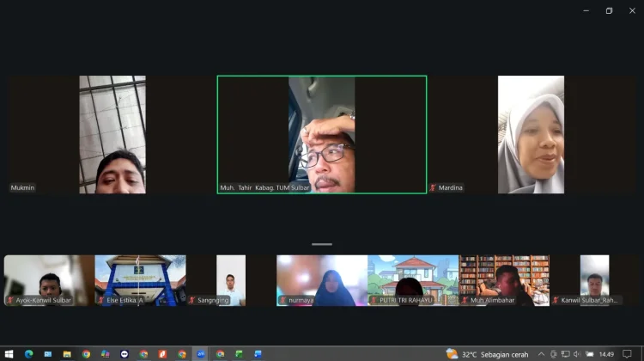
Task: Click the muted microphone icon beside Mardina
Action: [x=433, y=188]
